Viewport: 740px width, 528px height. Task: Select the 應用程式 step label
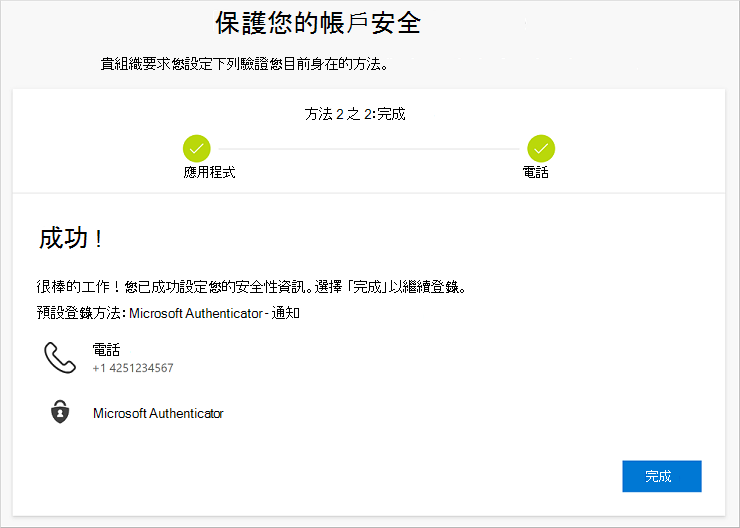(x=209, y=172)
